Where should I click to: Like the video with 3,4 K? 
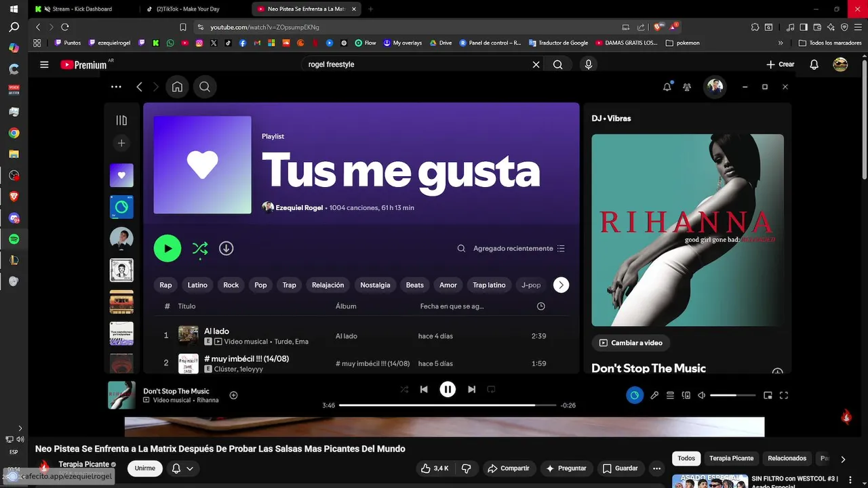[435, 468]
